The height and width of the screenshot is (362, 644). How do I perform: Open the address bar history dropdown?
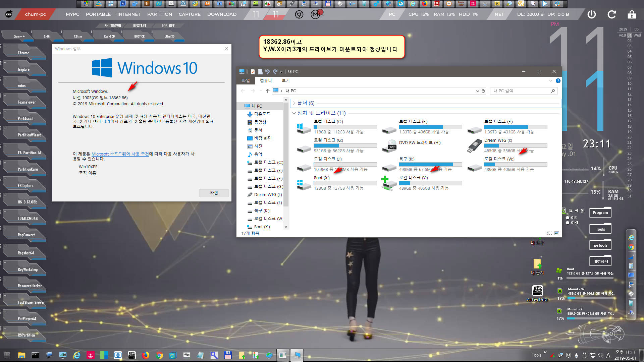click(x=477, y=91)
